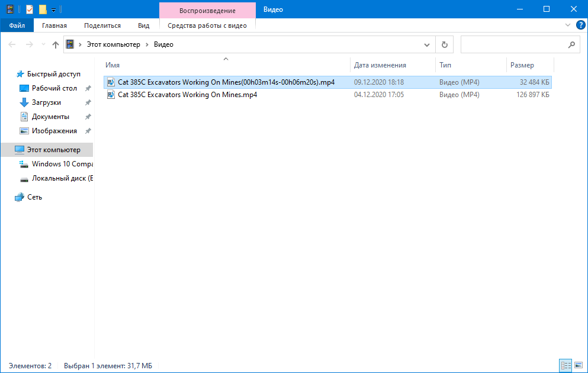The height and width of the screenshot is (373, 588).
Task: Click the pin icon next to Загрузки
Action: [88, 102]
